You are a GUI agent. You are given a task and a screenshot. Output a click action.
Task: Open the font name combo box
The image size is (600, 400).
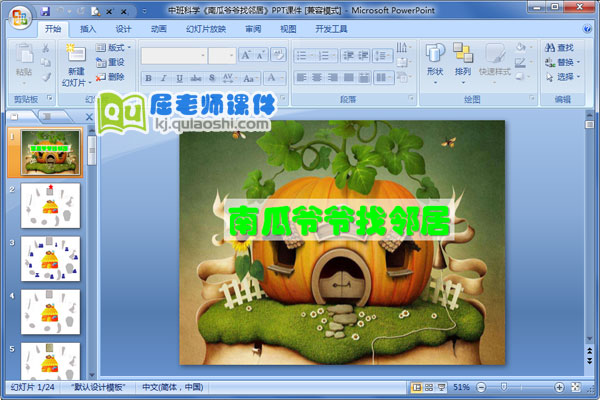click(174, 56)
